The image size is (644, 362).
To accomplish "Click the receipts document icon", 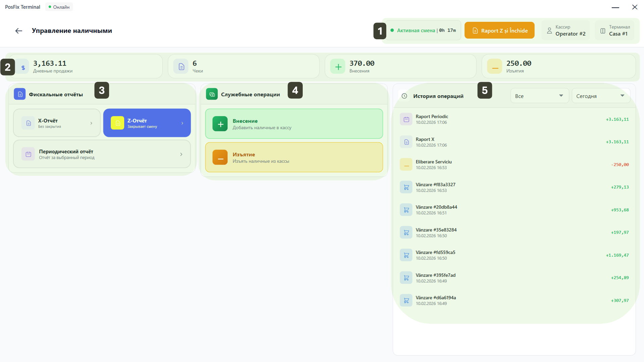I will point(181,67).
